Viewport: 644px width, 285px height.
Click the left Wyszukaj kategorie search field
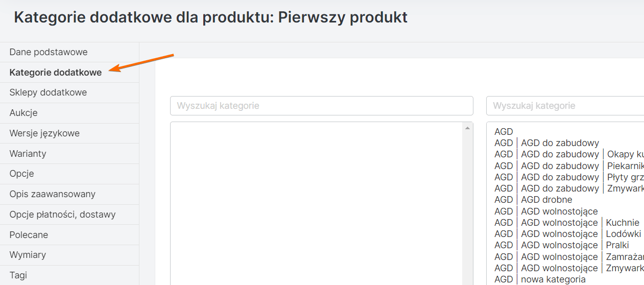click(321, 106)
